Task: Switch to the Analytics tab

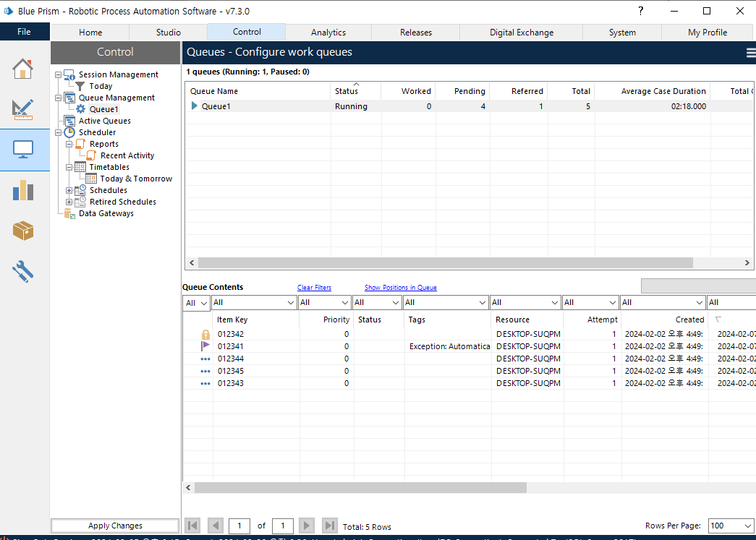Action: 328,33
